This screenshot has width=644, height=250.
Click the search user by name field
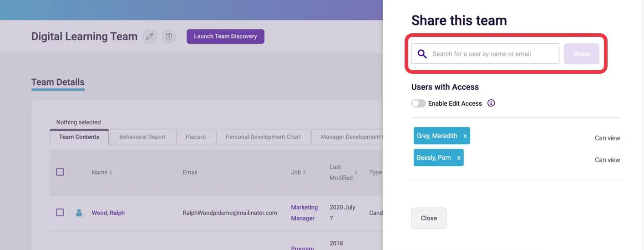pyautogui.click(x=493, y=54)
